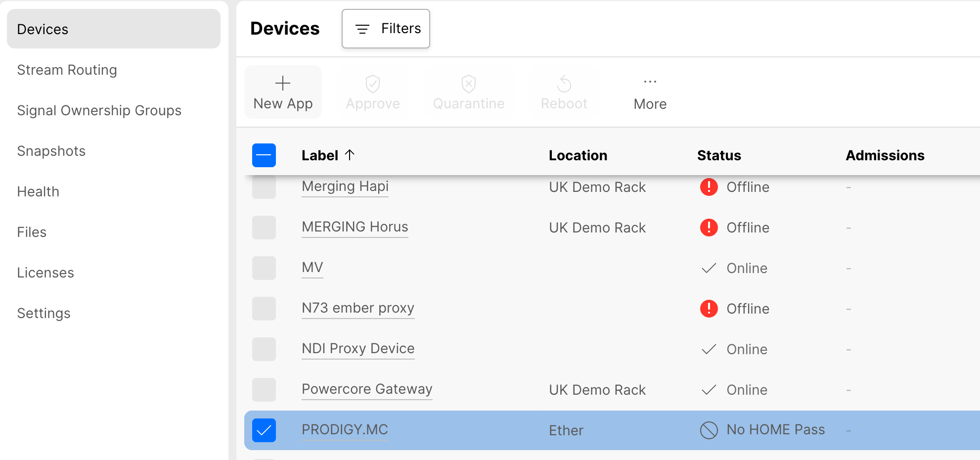
Task: Open Signal Ownership Groups page
Action: click(99, 110)
